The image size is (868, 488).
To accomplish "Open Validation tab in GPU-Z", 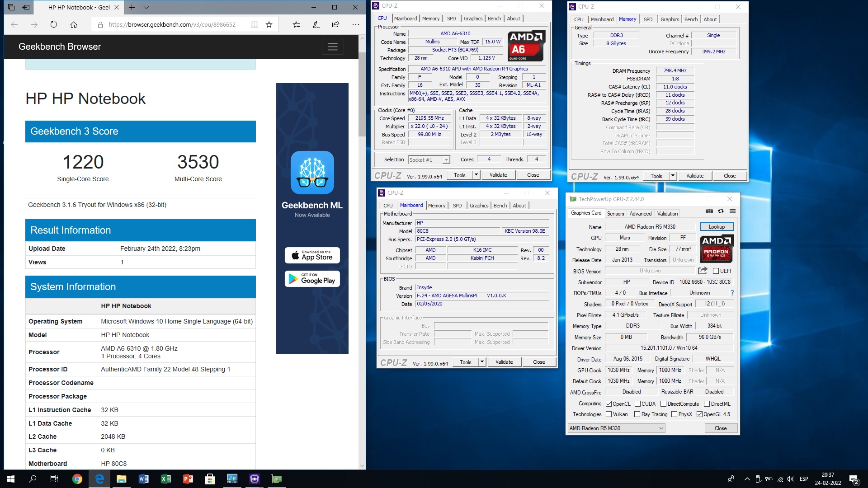I will point(667,214).
